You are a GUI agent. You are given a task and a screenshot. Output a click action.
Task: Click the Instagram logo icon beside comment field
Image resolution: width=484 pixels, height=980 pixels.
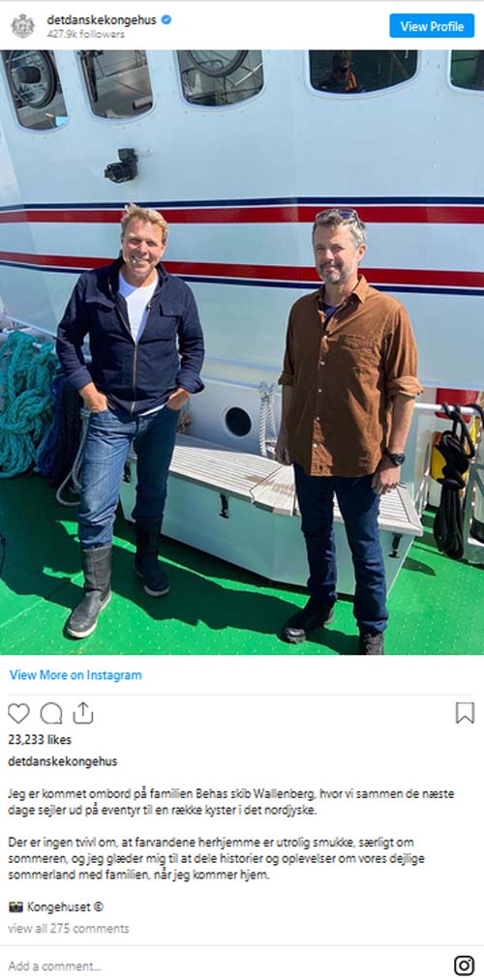click(464, 965)
